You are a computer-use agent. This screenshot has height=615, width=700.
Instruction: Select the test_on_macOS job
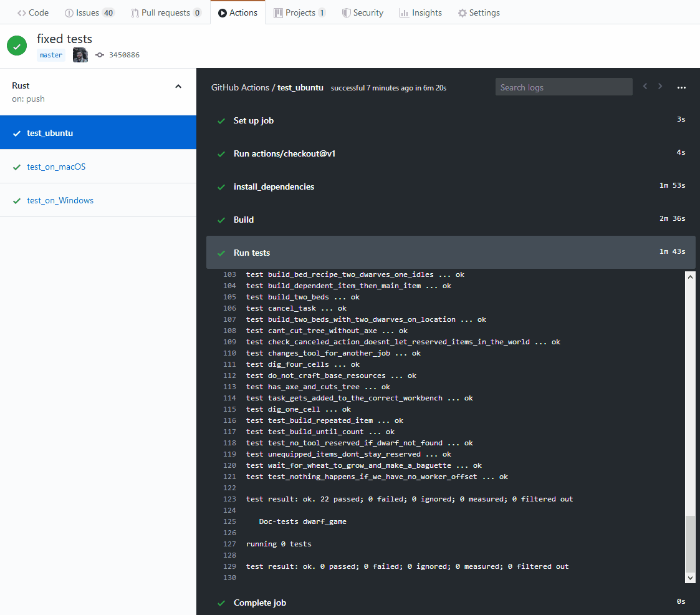pos(55,166)
